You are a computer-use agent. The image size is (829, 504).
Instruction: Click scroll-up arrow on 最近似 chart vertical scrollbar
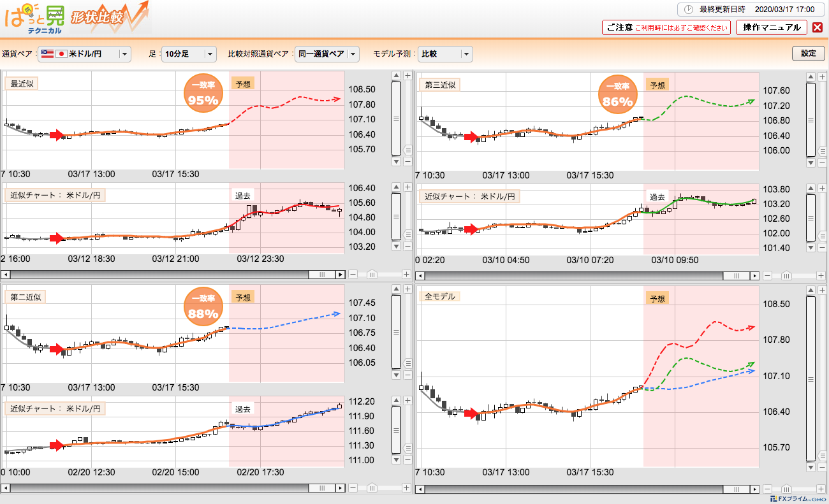pos(396,76)
